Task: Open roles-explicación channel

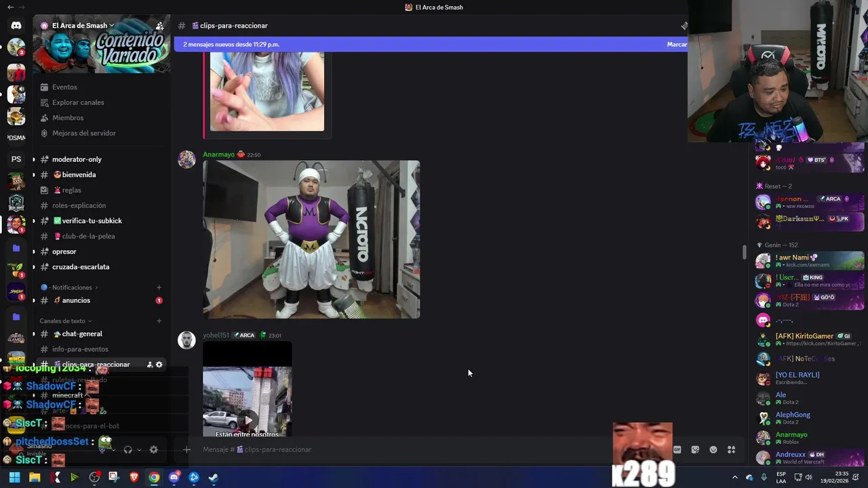Action: click(x=102, y=205)
